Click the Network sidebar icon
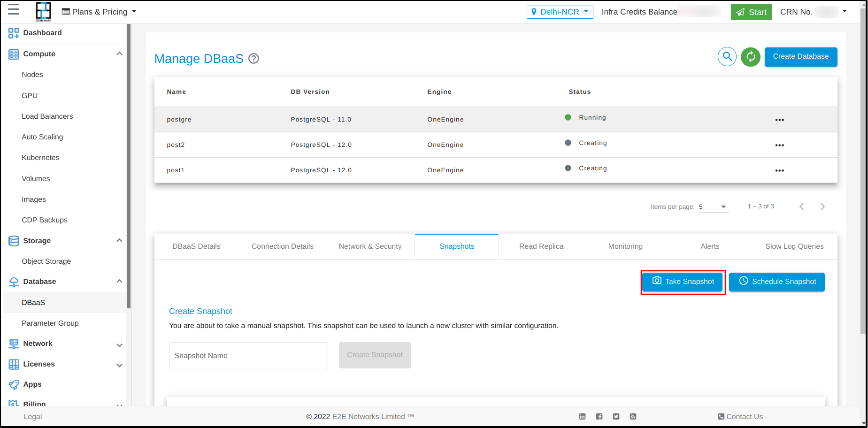The image size is (868, 428). (x=14, y=344)
